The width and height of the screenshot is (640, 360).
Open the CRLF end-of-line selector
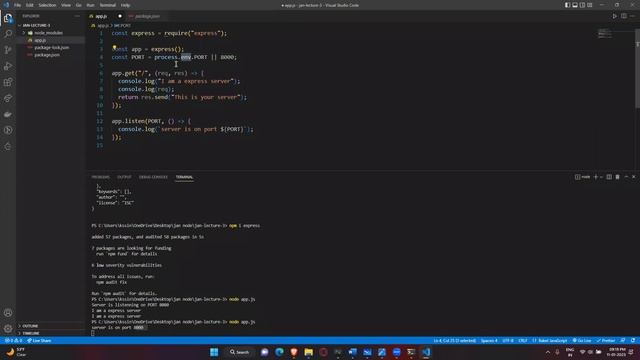pos(522,340)
